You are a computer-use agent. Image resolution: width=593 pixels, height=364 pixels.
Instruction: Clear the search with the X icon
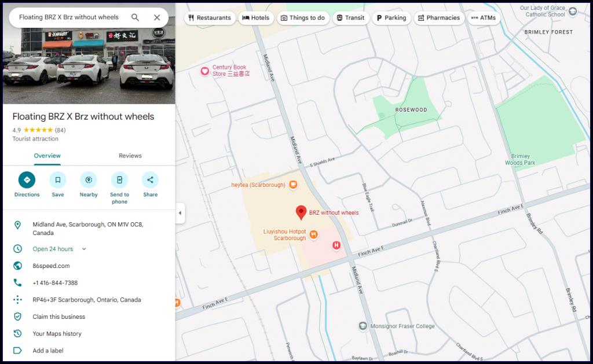click(157, 17)
